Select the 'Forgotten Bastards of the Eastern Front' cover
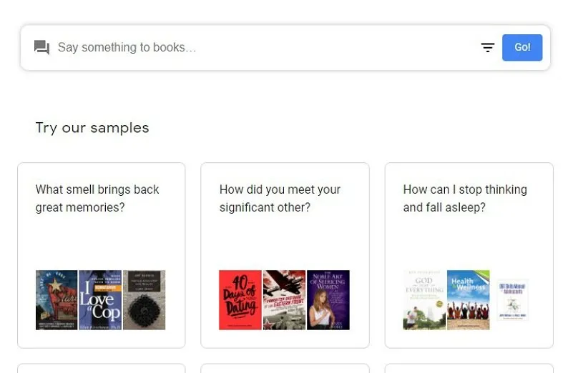The image size is (588, 373). click(x=284, y=300)
